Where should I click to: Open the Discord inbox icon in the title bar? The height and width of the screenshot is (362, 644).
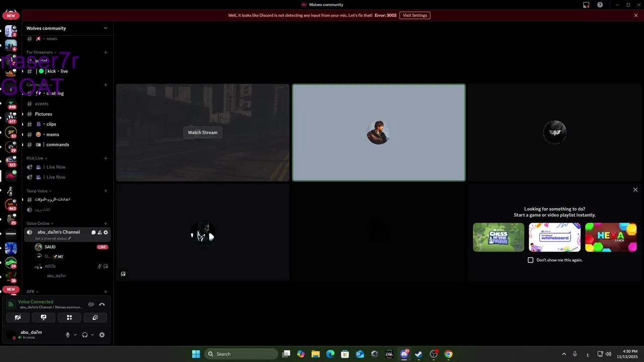point(586,5)
